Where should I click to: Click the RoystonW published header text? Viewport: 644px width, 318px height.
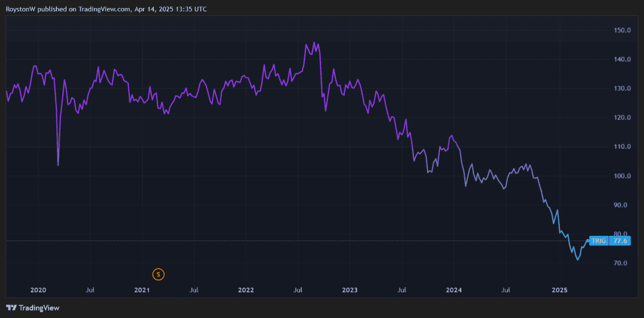[106, 9]
